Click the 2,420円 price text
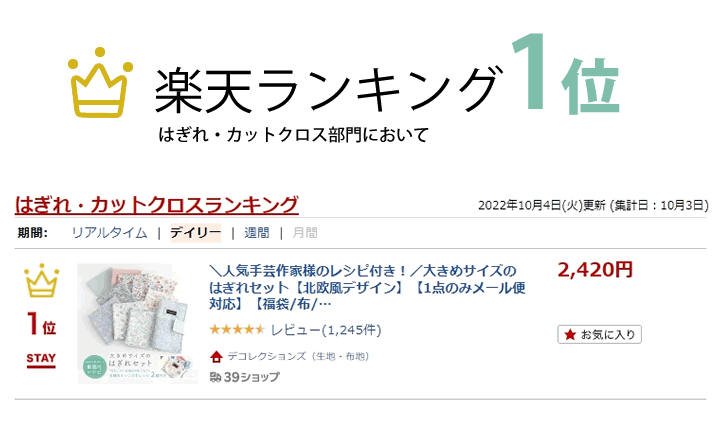Screen dimensions: 720x434 coord(595,269)
